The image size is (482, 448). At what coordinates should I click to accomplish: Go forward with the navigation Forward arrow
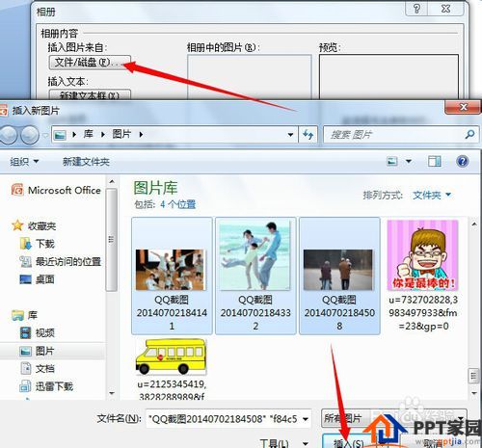pyautogui.click(x=30, y=134)
